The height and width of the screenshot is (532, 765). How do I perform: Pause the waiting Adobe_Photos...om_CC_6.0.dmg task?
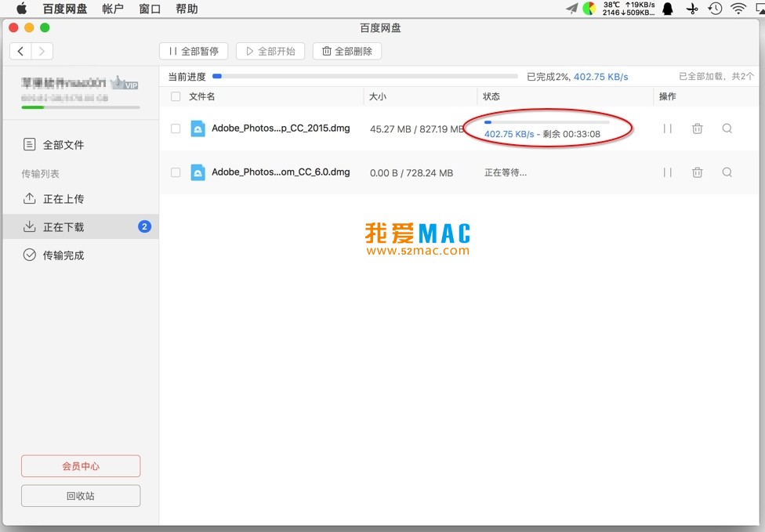pyautogui.click(x=668, y=172)
